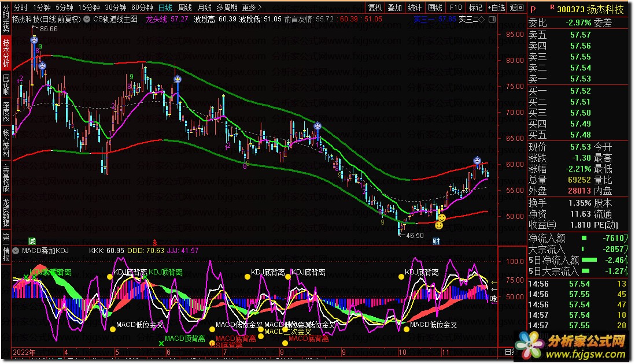Open the 龙虎数据 sidebar tab
The height and width of the screenshot is (364, 635).
coord(6,213)
